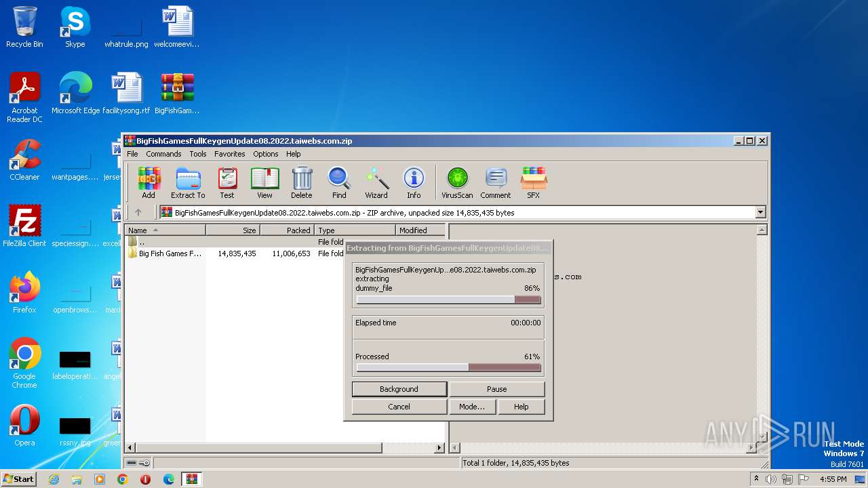
Task: Click the Windows Explorer taskbar icon
Action: pos(77,479)
